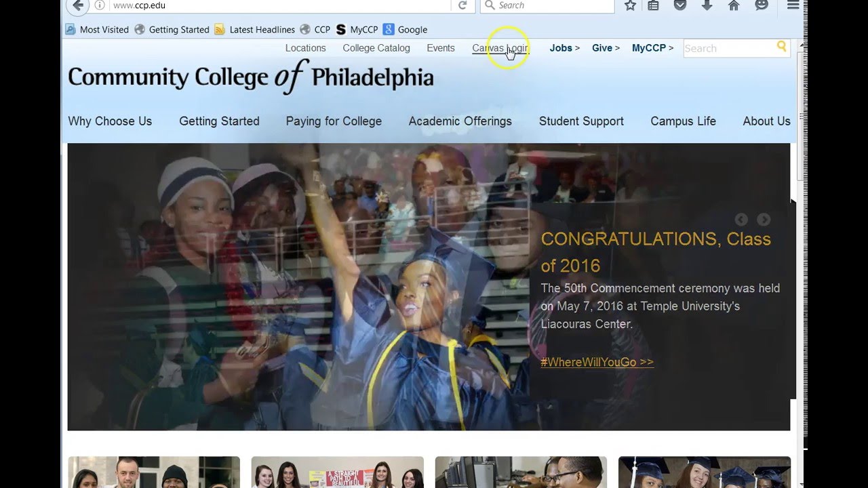Viewport: 868px width, 488px height.
Task: Show previous slide with left arrow
Action: tap(741, 220)
